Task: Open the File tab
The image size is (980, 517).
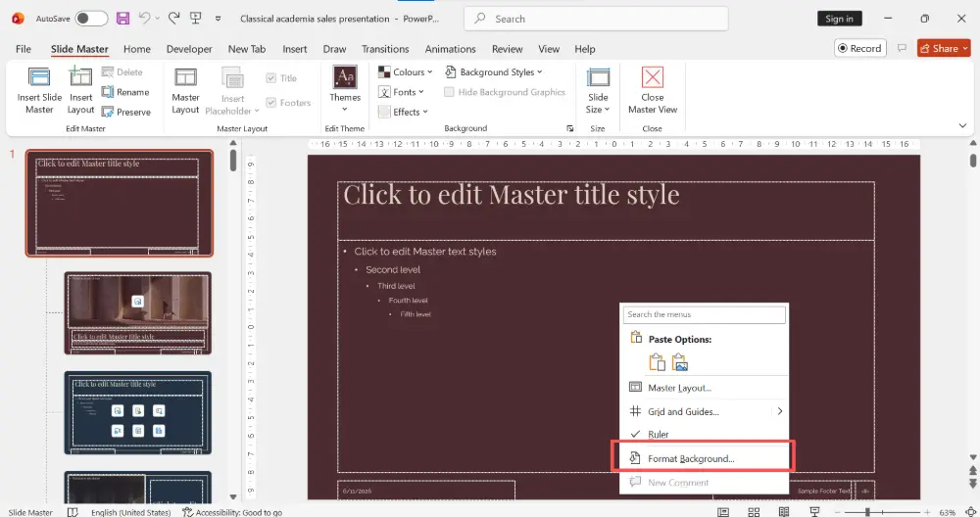Action: pyautogui.click(x=24, y=49)
